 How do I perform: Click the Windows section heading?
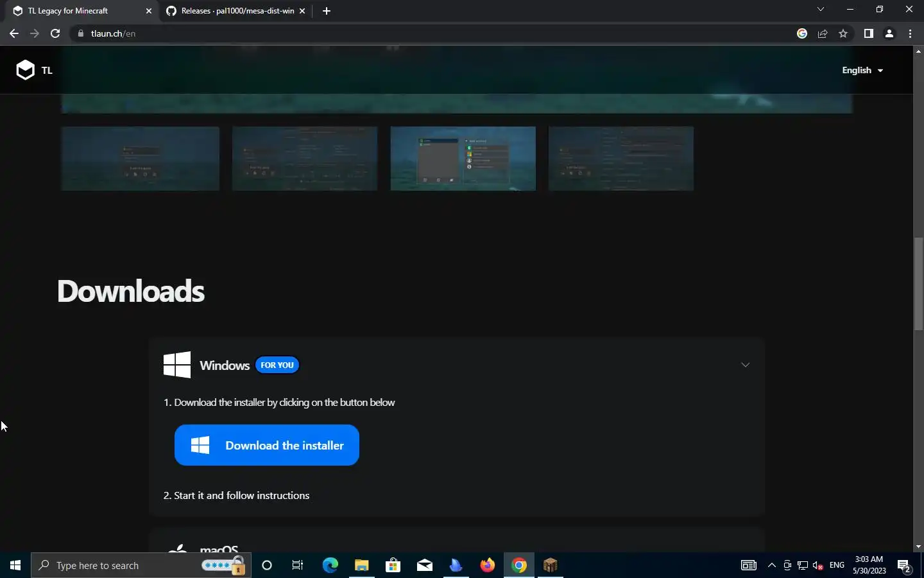click(225, 365)
